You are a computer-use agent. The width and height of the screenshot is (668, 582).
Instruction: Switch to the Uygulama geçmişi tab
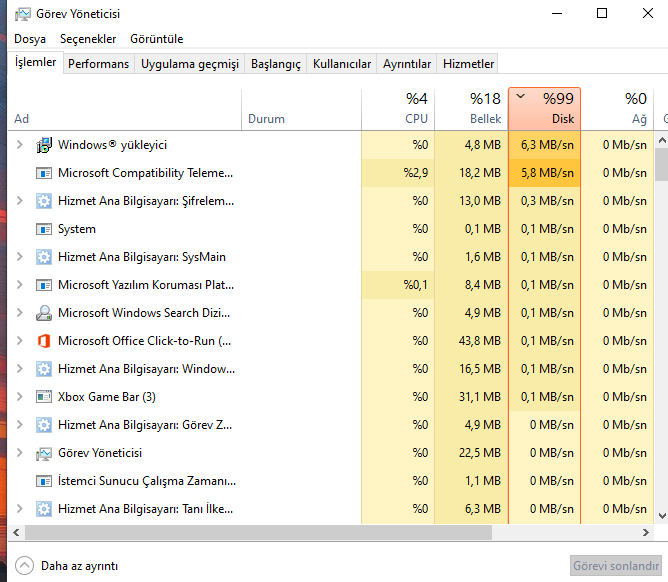click(190, 64)
